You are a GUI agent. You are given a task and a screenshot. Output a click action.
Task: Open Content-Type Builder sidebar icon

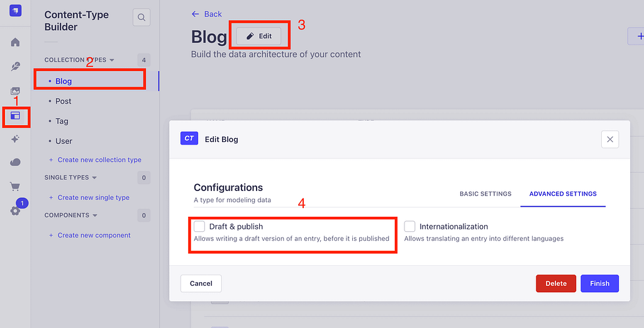[x=15, y=116]
